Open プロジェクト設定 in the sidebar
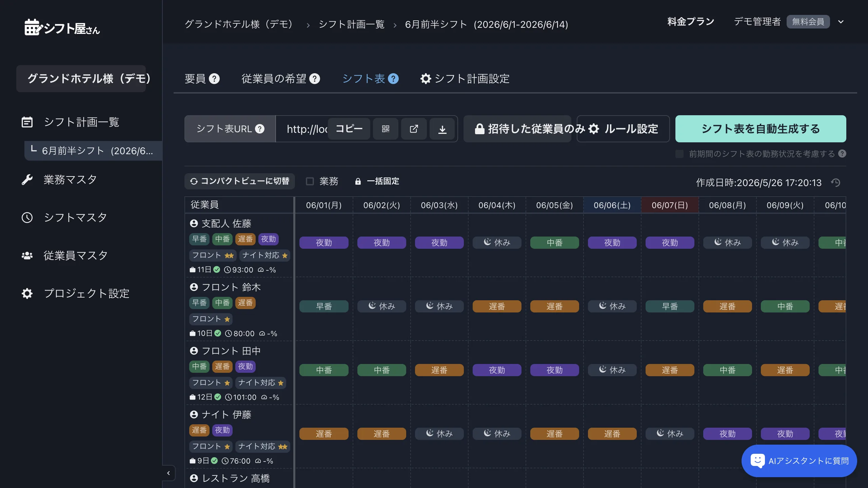 pyautogui.click(x=87, y=293)
